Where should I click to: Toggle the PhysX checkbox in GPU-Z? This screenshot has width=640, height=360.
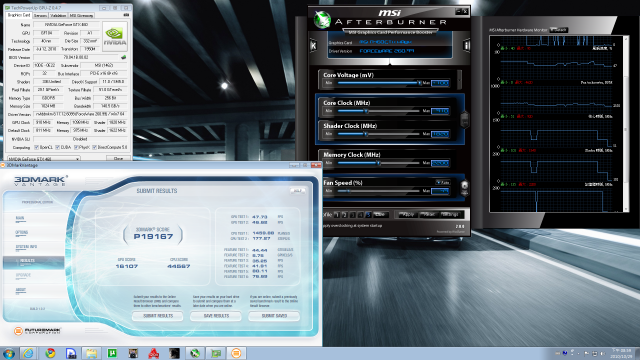[x=76, y=147]
